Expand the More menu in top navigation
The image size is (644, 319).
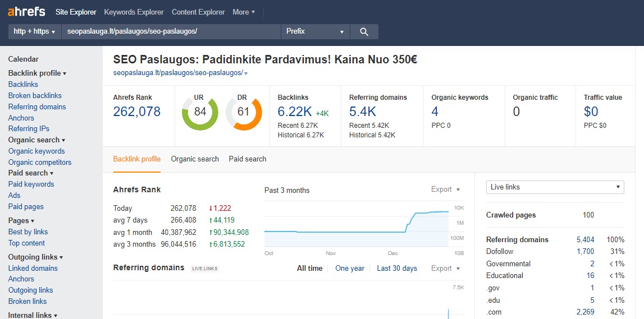[244, 12]
